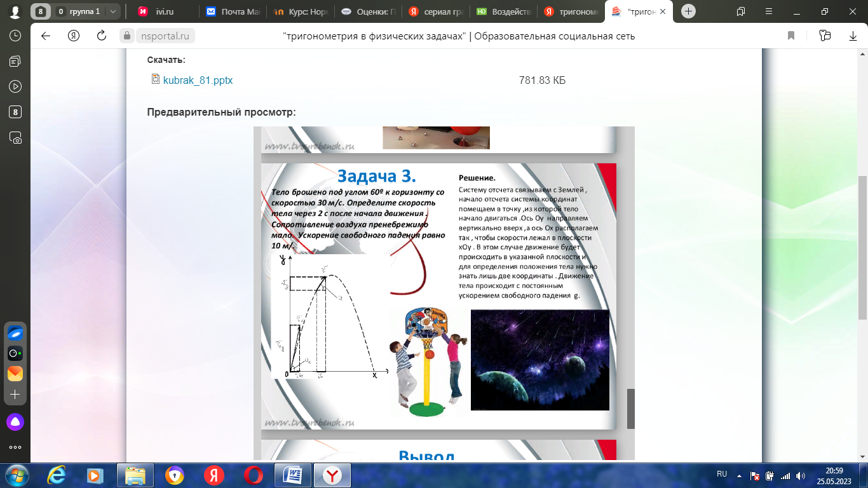Open the extensions panel icon
868x488 pixels.
pos(825,36)
